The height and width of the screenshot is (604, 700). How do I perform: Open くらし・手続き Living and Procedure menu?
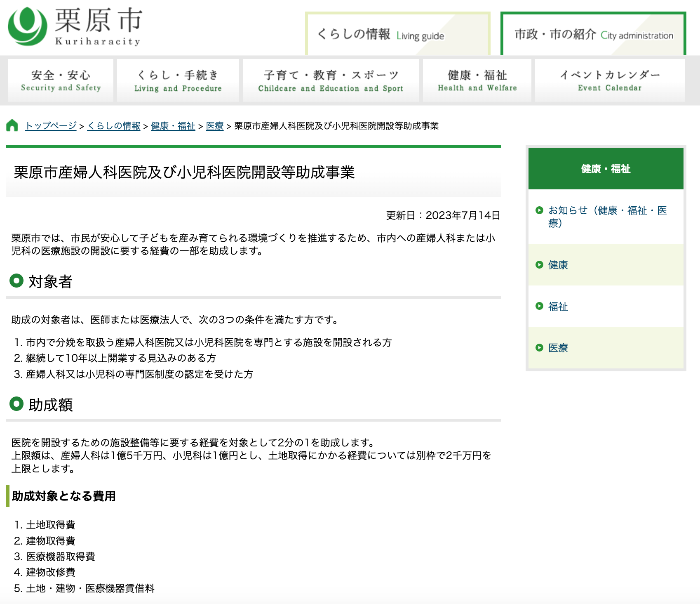coord(178,80)
